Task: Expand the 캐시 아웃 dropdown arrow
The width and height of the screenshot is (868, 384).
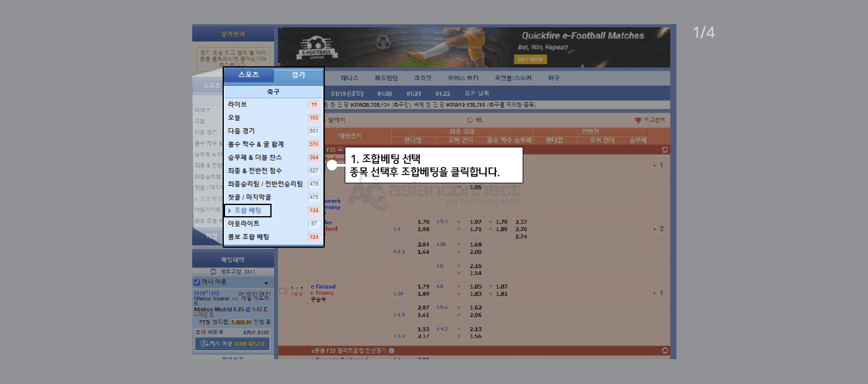Action: click(266, 283)
